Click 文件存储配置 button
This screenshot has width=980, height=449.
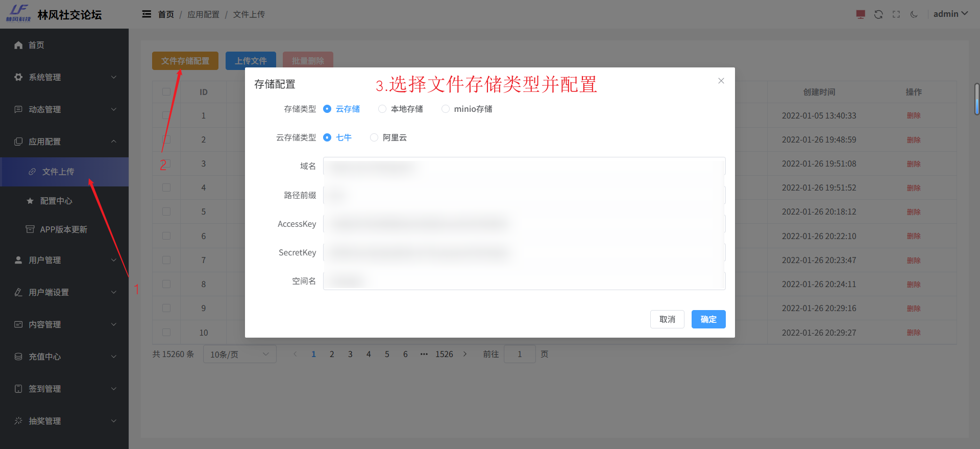point(185,61)
